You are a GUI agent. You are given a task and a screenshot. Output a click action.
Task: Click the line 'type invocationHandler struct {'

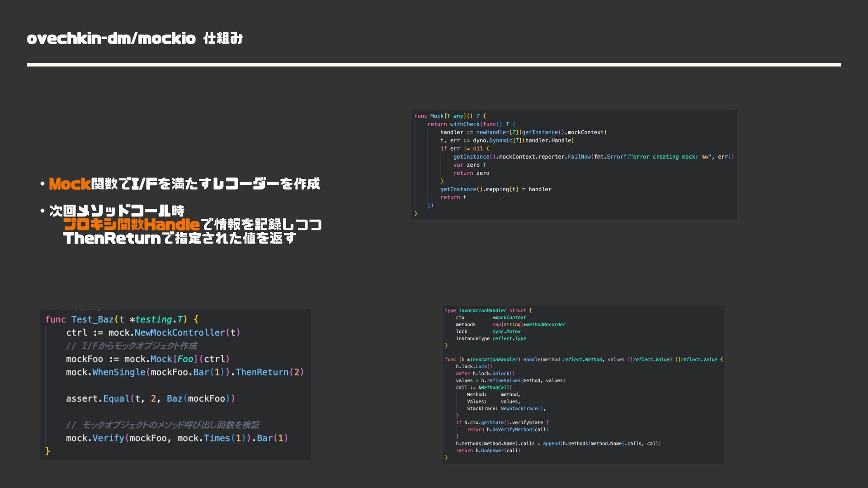coord(488,310)
